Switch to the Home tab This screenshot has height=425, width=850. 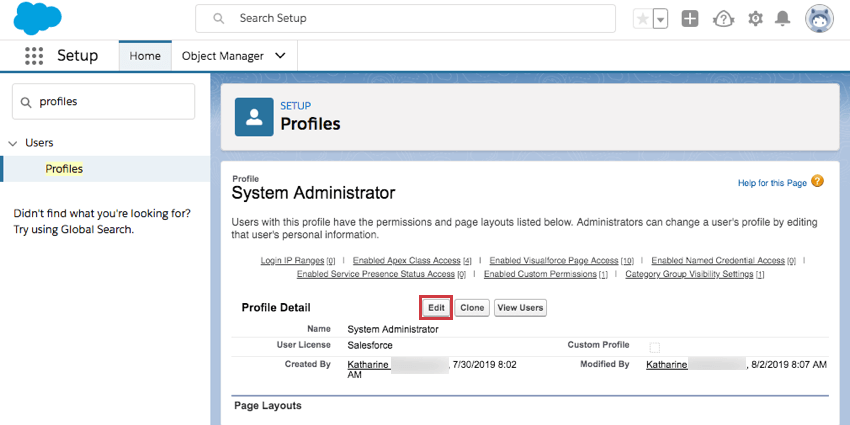145,56
